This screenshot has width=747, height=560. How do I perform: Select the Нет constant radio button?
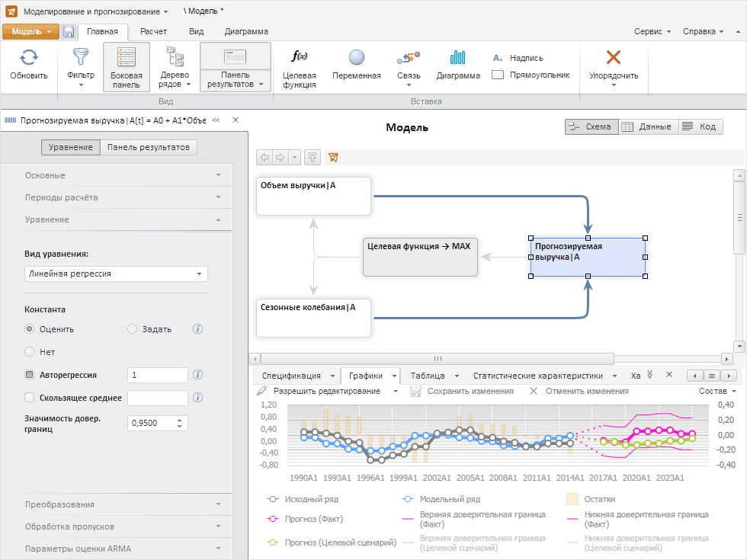tap(30, 352)
